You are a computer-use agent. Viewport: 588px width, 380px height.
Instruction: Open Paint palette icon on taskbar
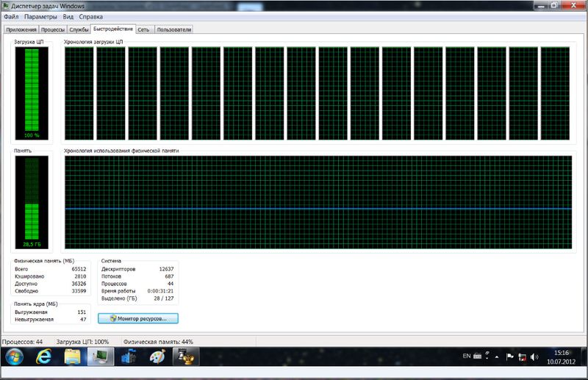pyautogui.click(x=157, y=356)
